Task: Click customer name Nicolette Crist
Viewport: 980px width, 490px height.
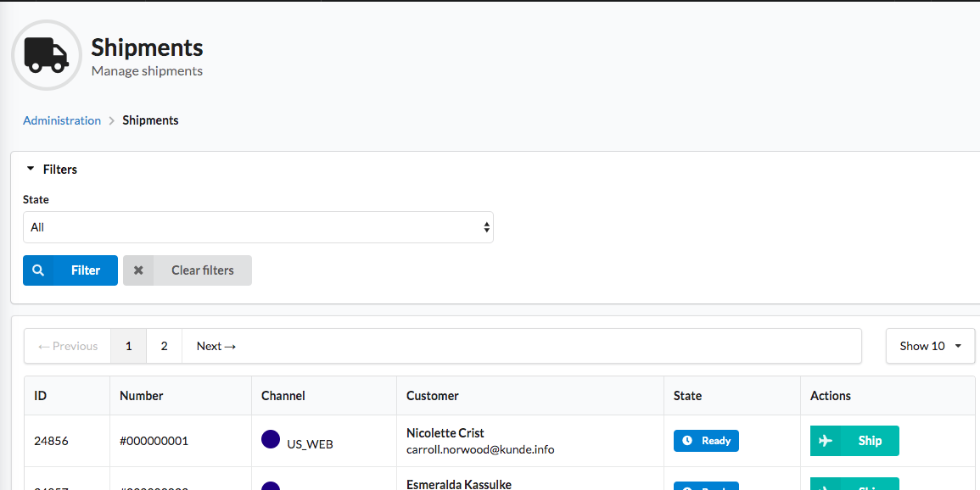Action: click(445, 433)
